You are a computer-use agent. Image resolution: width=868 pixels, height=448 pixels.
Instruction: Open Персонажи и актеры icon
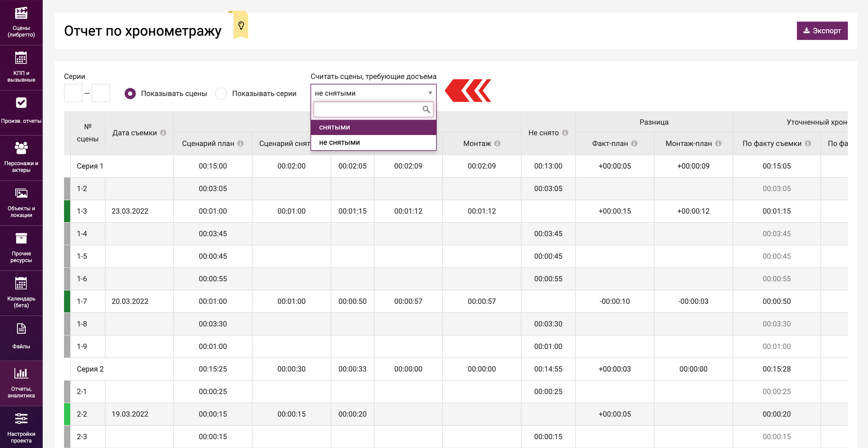21,148
